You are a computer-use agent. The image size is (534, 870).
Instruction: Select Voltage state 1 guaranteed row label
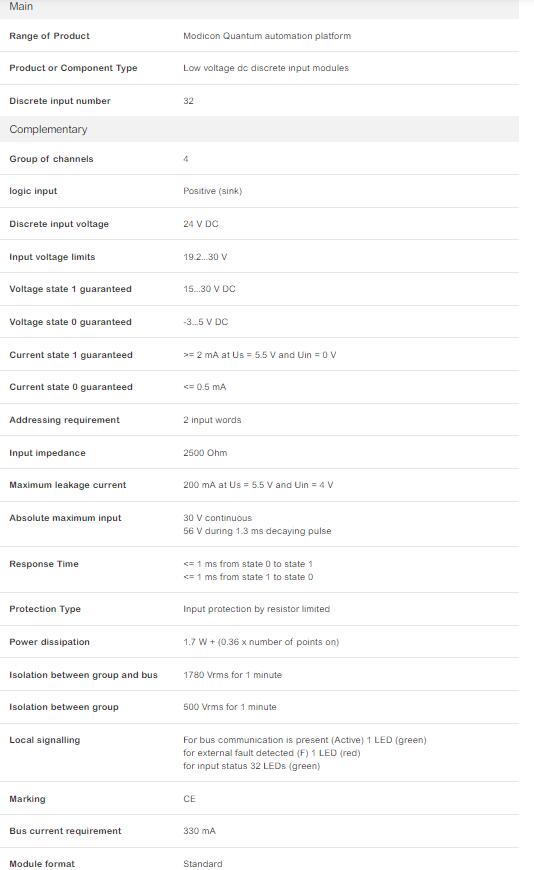70,289
